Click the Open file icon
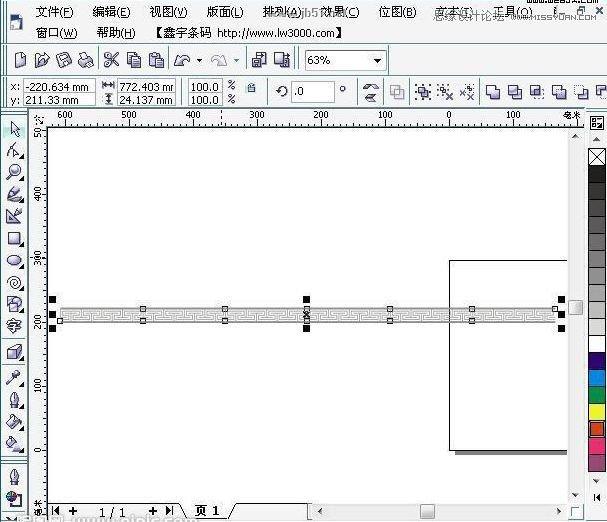Viewport: 607px width, 522px height. click(x=42, y=60)
